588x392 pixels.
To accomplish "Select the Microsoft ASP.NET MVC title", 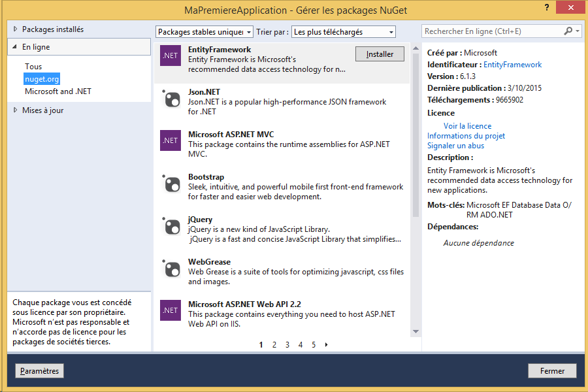I will click(x=231, y=135).
